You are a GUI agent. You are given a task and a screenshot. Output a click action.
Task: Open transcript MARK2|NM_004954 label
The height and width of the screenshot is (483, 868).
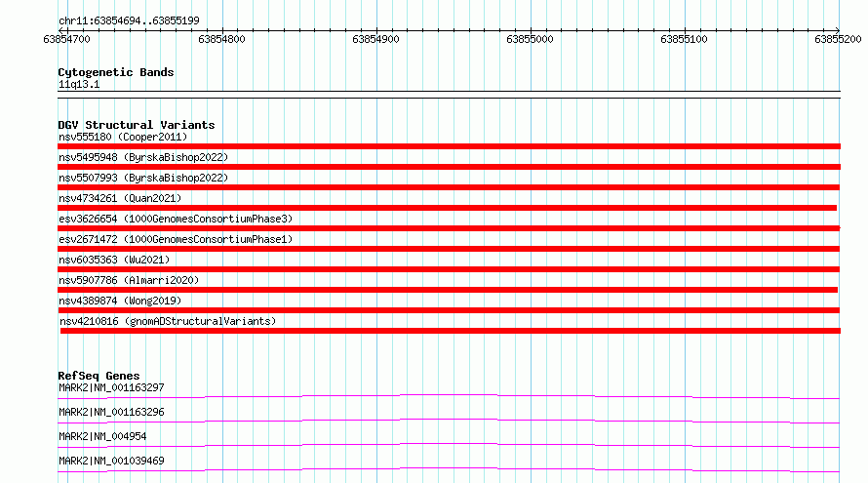click(102, 436)
